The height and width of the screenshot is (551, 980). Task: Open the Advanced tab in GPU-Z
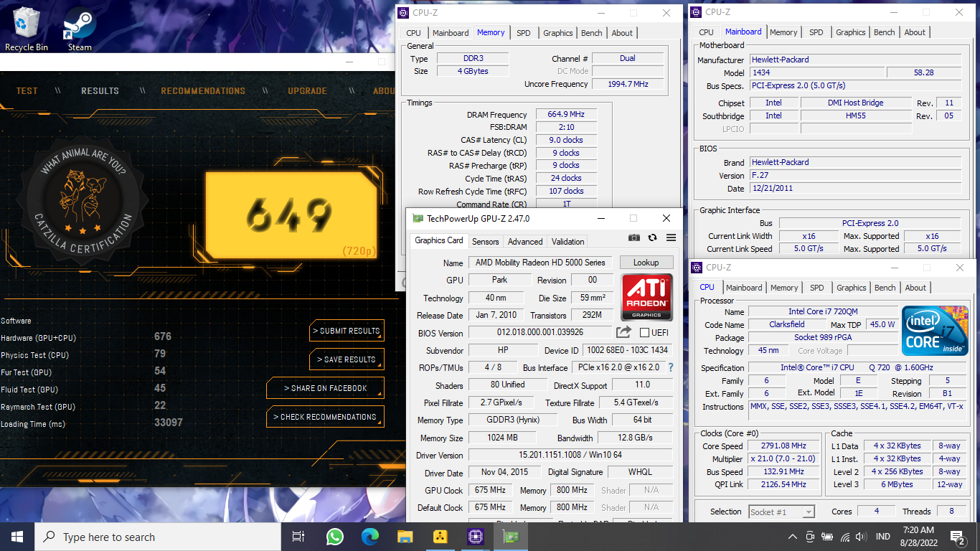[525, 242]
